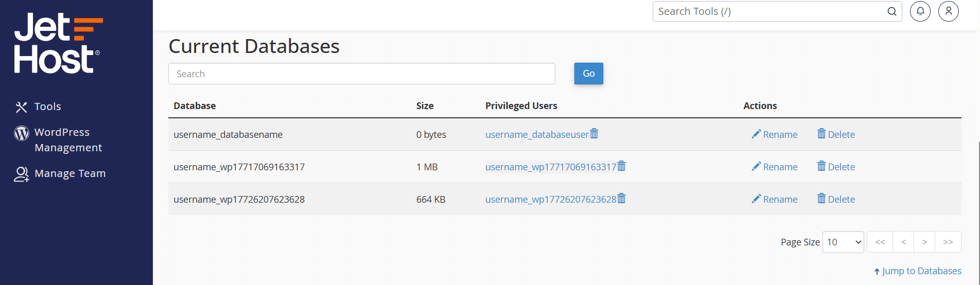Open privileged user username_wp17717069163317 link
The image size is (980, 285).
tap(551, 167)
